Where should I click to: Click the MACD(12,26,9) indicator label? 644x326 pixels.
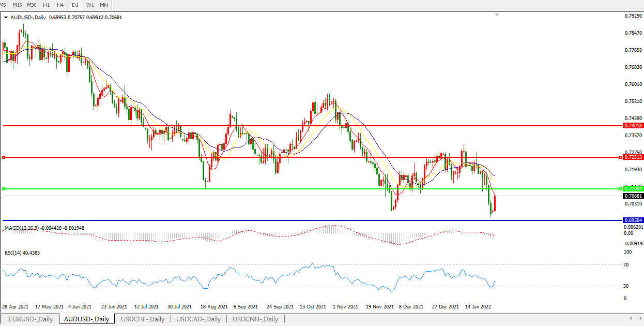22,228
